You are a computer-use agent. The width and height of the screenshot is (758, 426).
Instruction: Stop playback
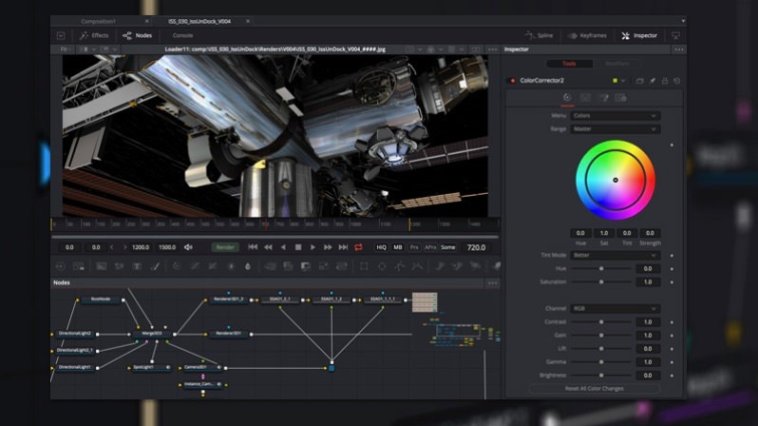pos(298,247)
